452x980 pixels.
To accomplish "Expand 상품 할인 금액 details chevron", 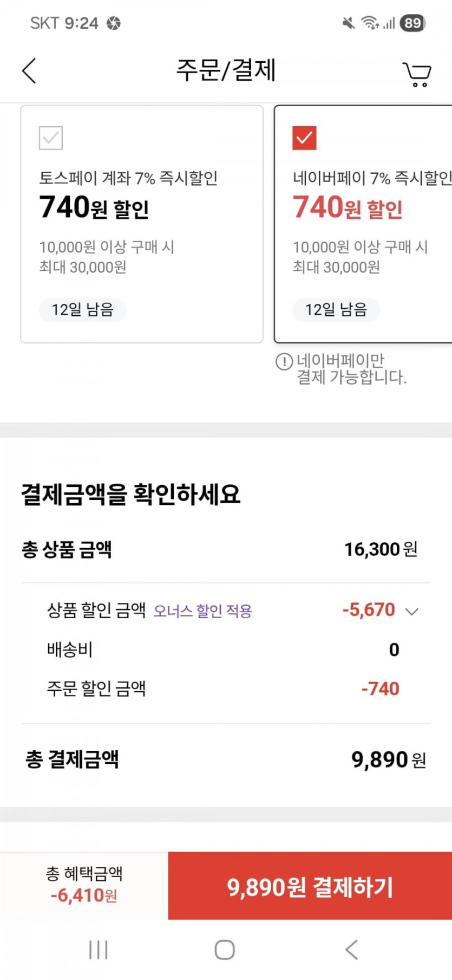I will pos(412,612).
